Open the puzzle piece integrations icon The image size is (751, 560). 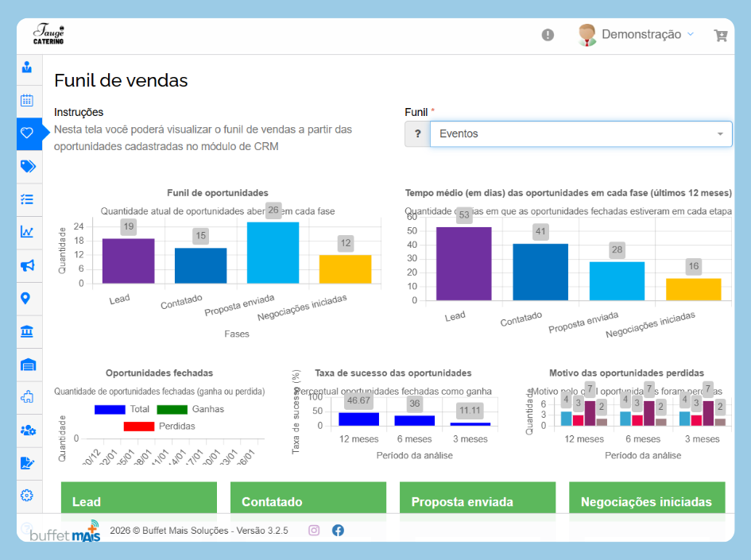tap(27, 396)
